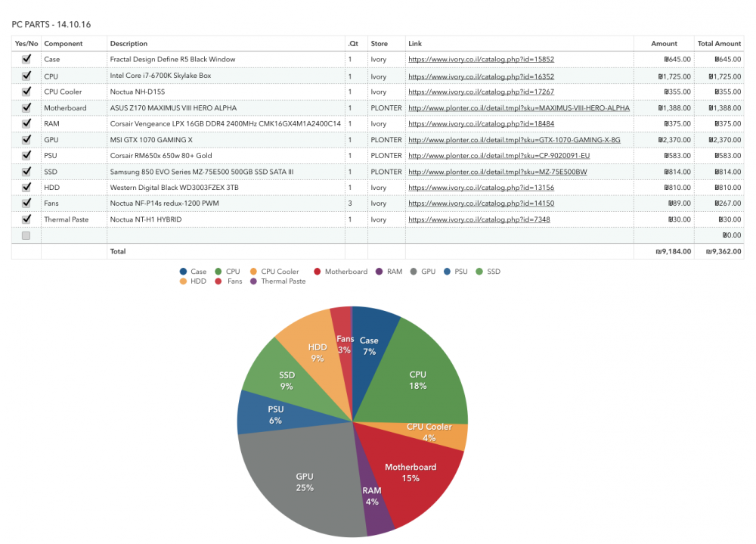This screenshot has width=756, height=544.
Task: Open the plonter CP-9020091-EU link
Action: 499,156
